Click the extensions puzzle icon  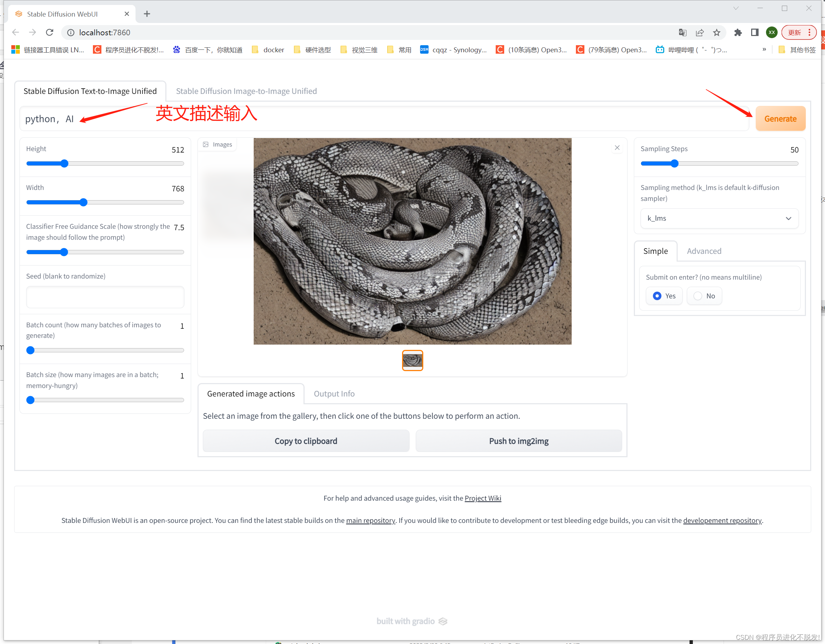point(738,32)
